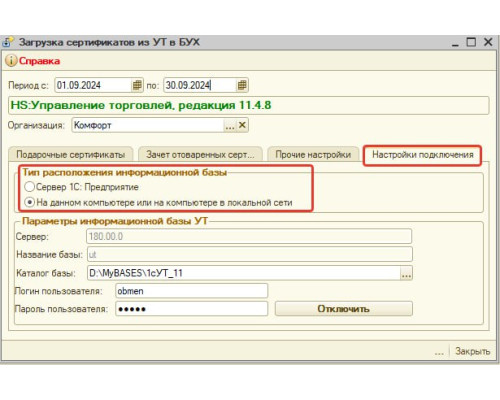This screenshot has height=400, width=500.
Task: Select the local computer or network radio option
Action: pyautogui.click(x=29, y=202)
